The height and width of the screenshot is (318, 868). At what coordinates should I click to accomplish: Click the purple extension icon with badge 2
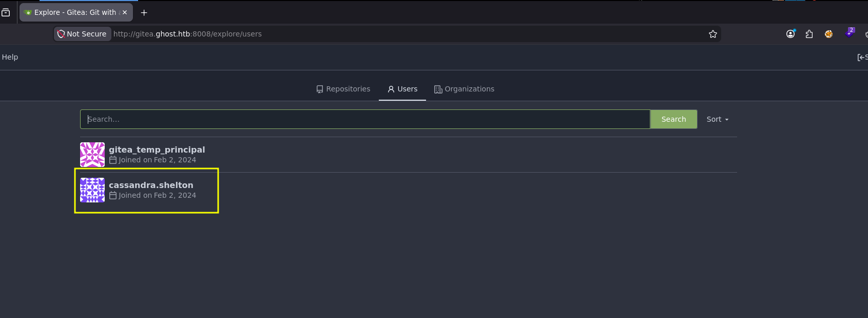point(850,33)
